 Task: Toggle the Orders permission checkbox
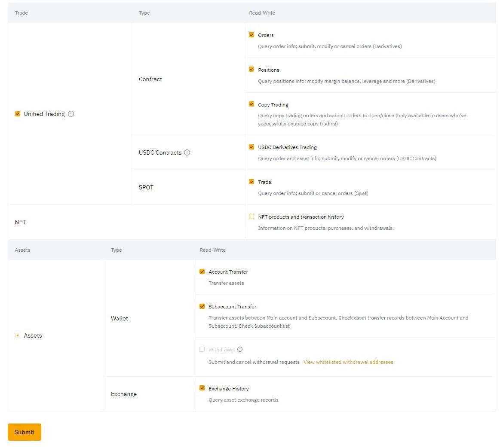pos(252,35)
